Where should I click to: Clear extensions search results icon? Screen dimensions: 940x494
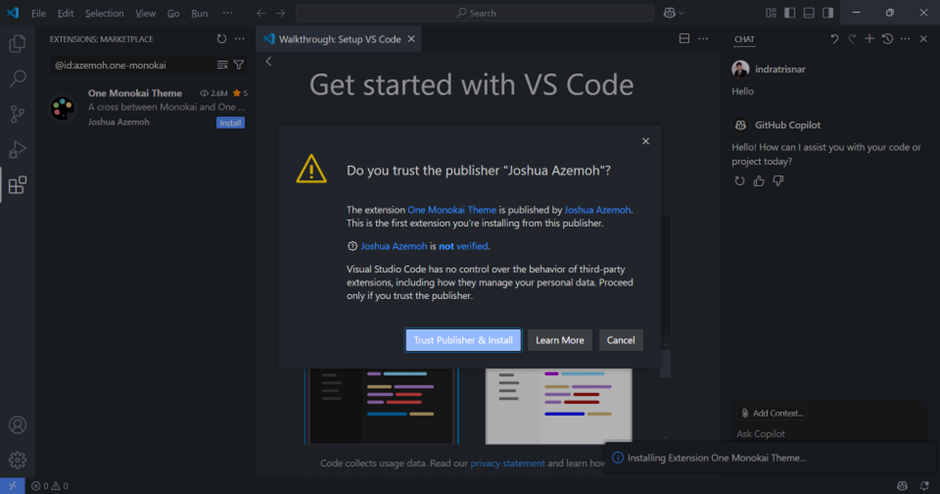pyautogui.click(x=222, y=65)
